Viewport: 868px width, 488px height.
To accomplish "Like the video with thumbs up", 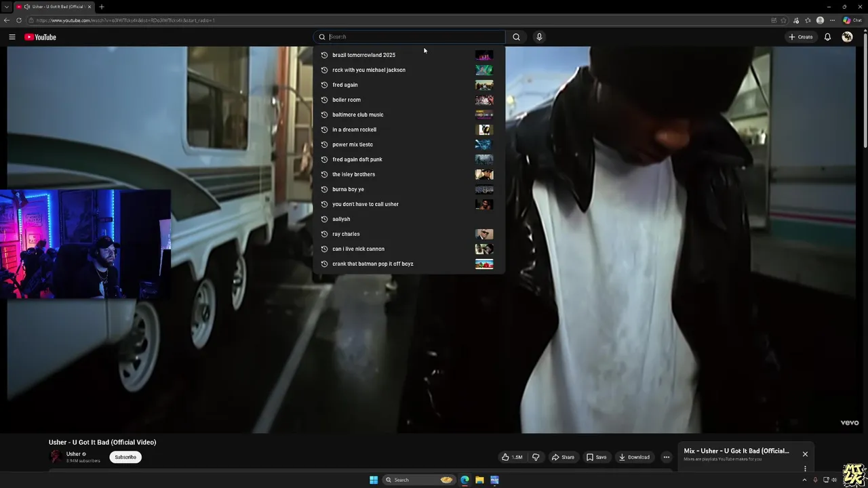I will 512,457.
